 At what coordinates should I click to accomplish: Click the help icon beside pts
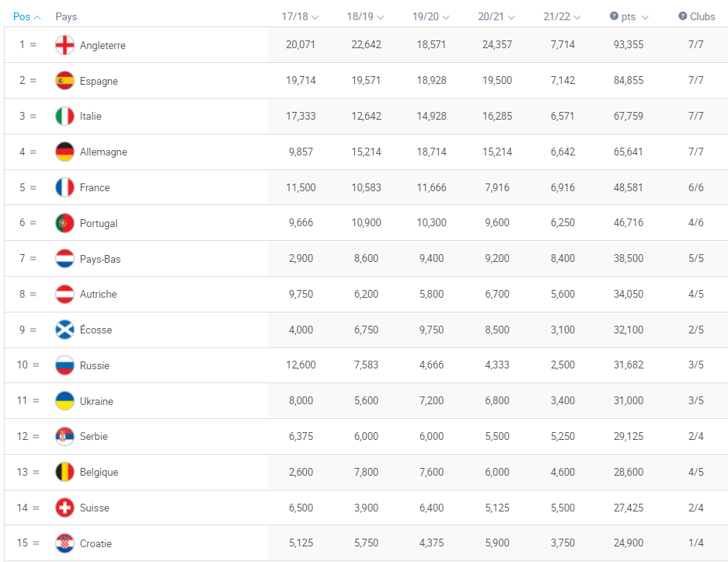614,16
